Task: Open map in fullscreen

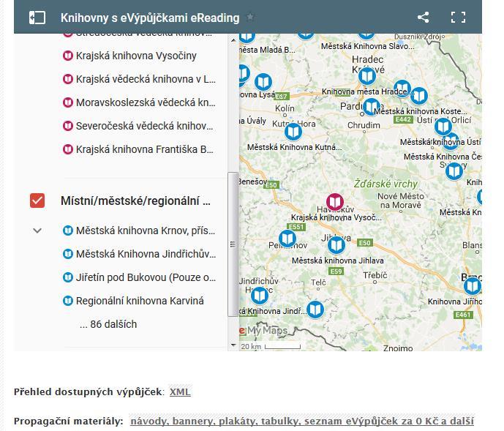Action: click(458, 18)
